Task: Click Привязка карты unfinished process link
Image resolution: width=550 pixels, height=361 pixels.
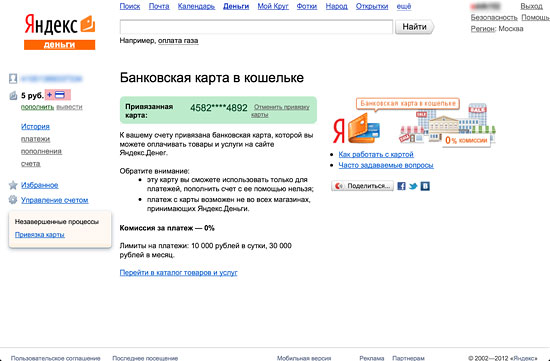Action: coord(40,235)
